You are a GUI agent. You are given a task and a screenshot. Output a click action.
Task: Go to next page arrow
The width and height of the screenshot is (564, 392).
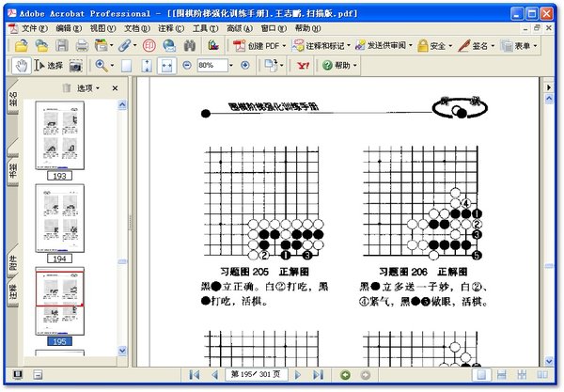(x=297, y=375)
